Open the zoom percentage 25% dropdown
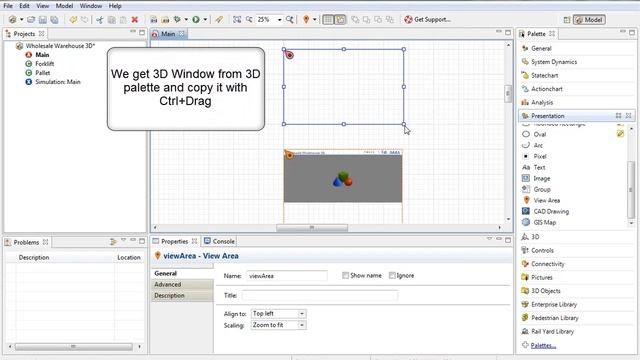 (280, 20)
